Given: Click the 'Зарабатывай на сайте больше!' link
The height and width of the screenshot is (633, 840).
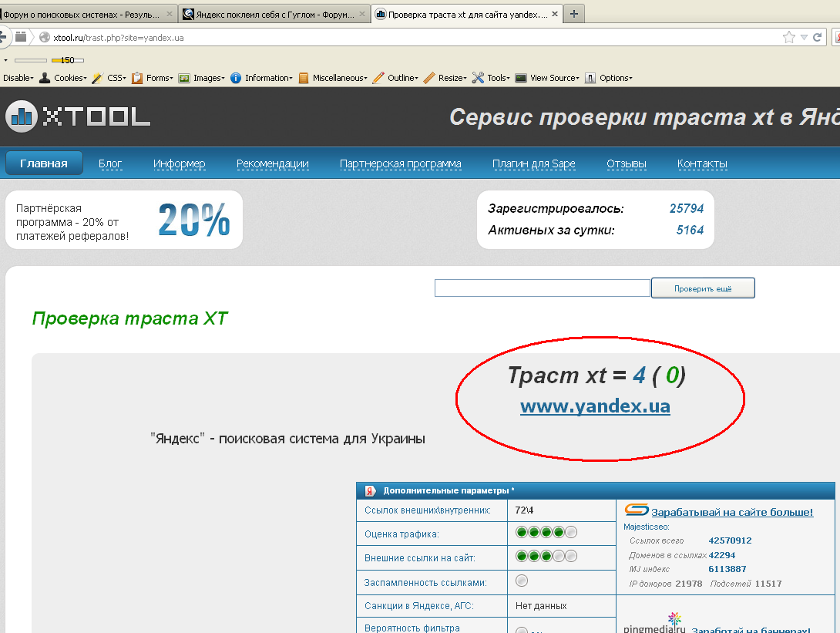Looking at the screenshot, I should pos(732,512).
